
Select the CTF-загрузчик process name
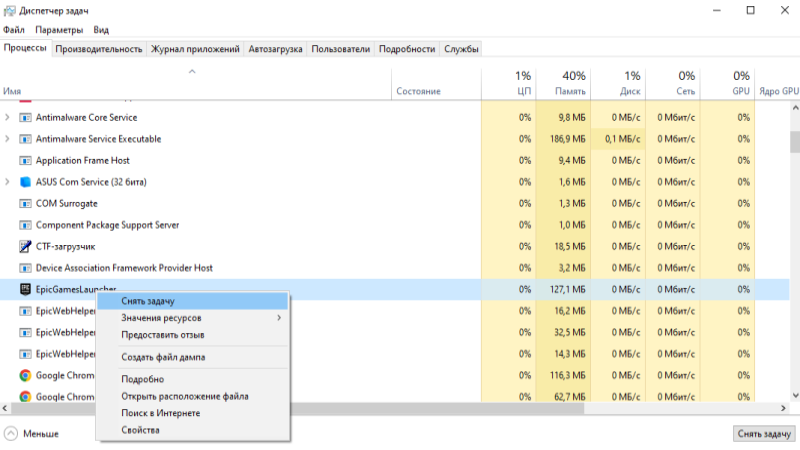(65, 246)
